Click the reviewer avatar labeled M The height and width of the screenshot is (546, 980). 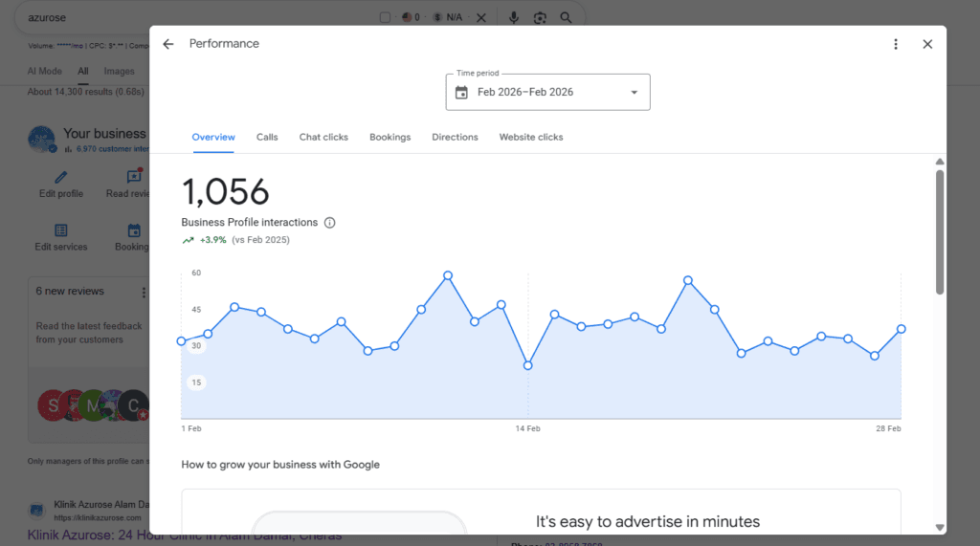pos(93,405)
